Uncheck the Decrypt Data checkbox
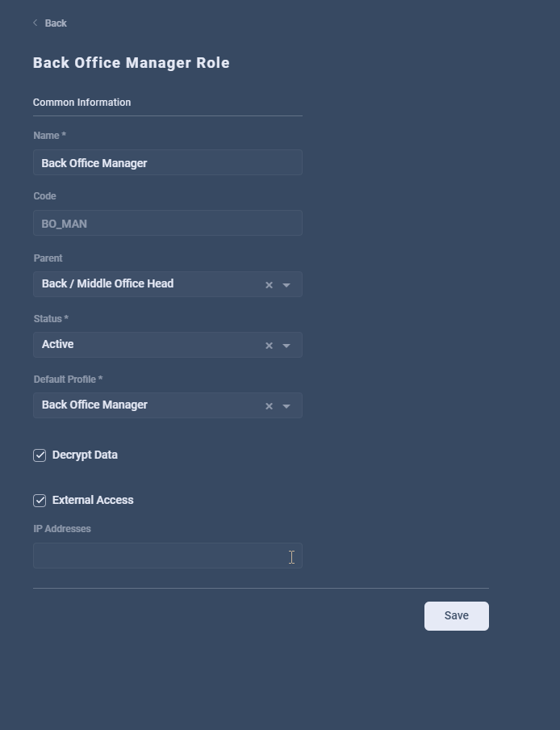 pos(40,455)
